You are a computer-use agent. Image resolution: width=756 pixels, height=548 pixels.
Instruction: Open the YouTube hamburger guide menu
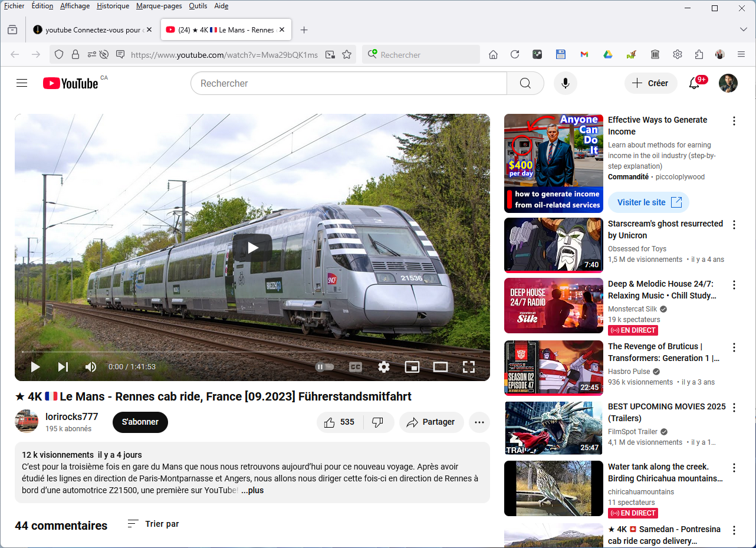click(x=22, y=83)
